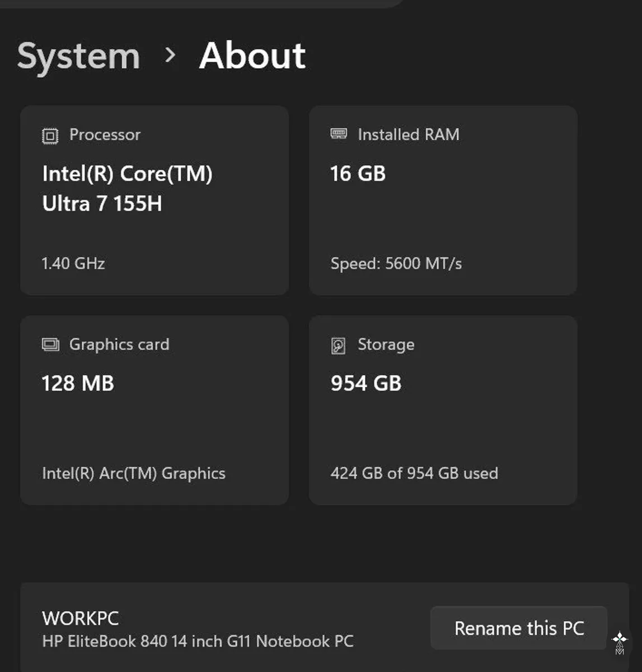Click the Storage drive icon
The width and height of the screenshot is (642, 672).
(338, 346)
